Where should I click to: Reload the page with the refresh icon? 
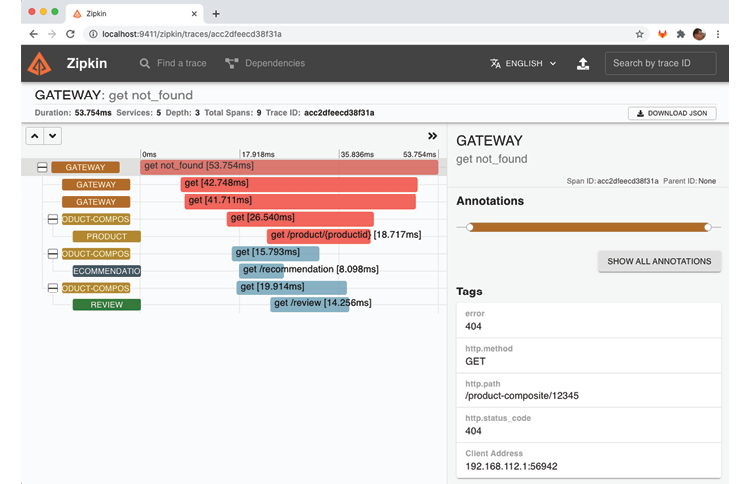pos(70,34)
